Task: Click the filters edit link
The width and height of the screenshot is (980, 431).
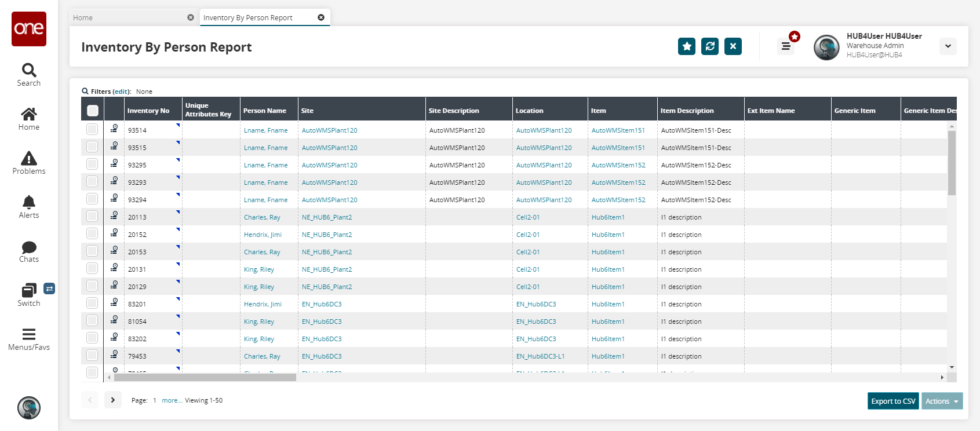Action: tap(121, 92)
